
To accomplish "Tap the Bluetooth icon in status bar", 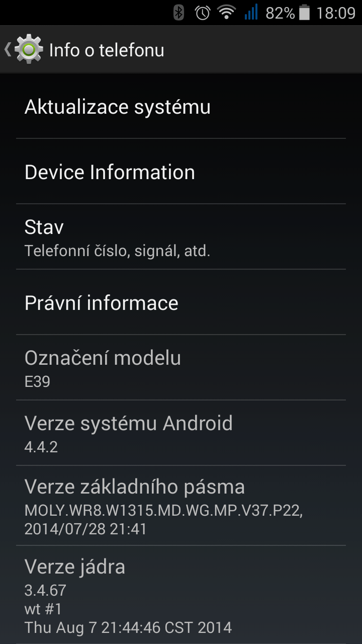I will click(x=178, y=13).
